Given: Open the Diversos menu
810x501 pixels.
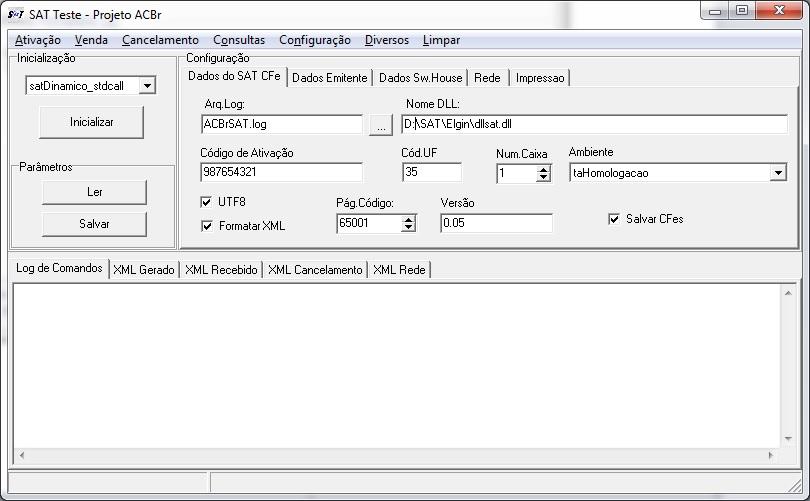Looking at the screenshot, I should point(386,40).
